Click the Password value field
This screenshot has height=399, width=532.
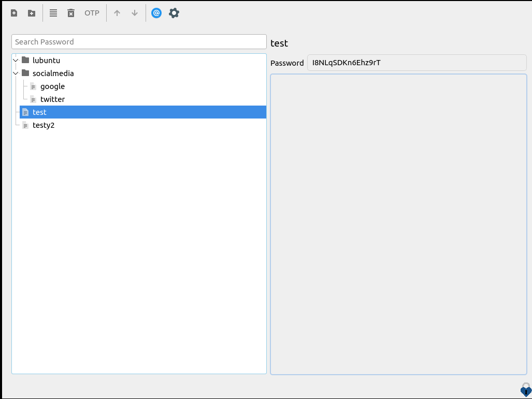pyautogui.click(x=416, y=63)
